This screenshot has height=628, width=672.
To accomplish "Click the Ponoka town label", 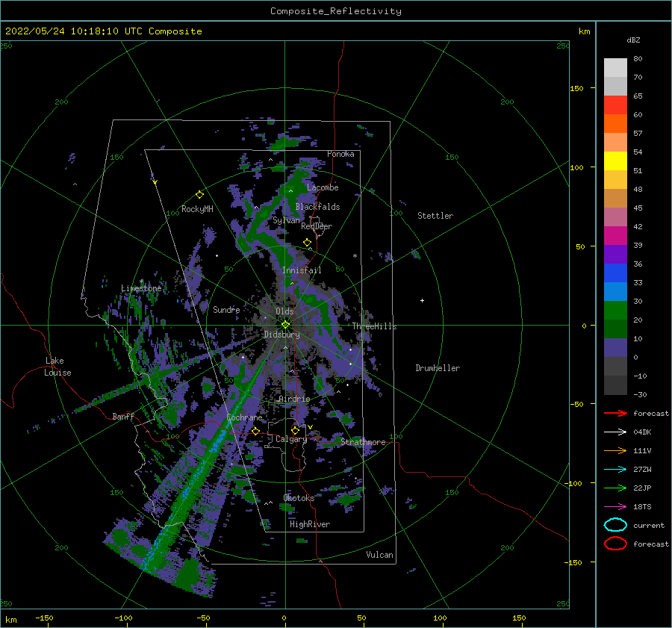I will 340,154.
